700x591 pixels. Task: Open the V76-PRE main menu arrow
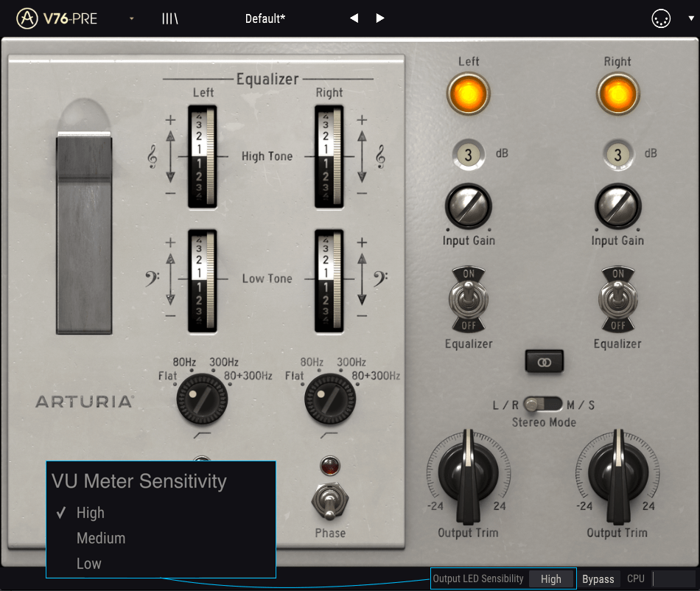pyautogui.click(x=132, y=18)
